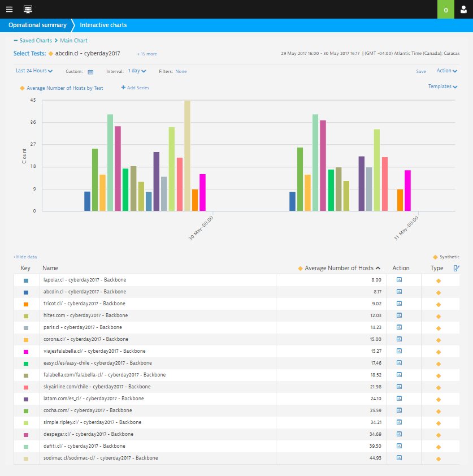Viewport: 473px width, 476px height.
Task: Collapse the Saved Charts breadcrumb
Action: (32, 40)
